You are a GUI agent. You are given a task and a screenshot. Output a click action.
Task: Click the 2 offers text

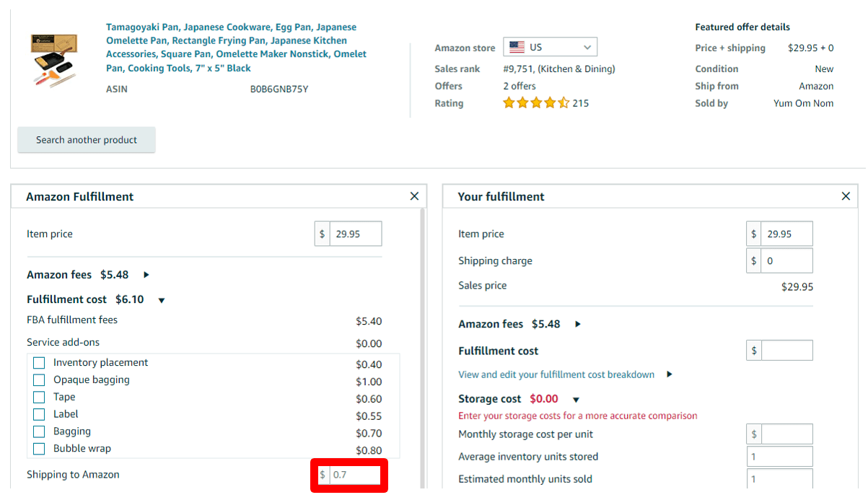tap(520, 86)
